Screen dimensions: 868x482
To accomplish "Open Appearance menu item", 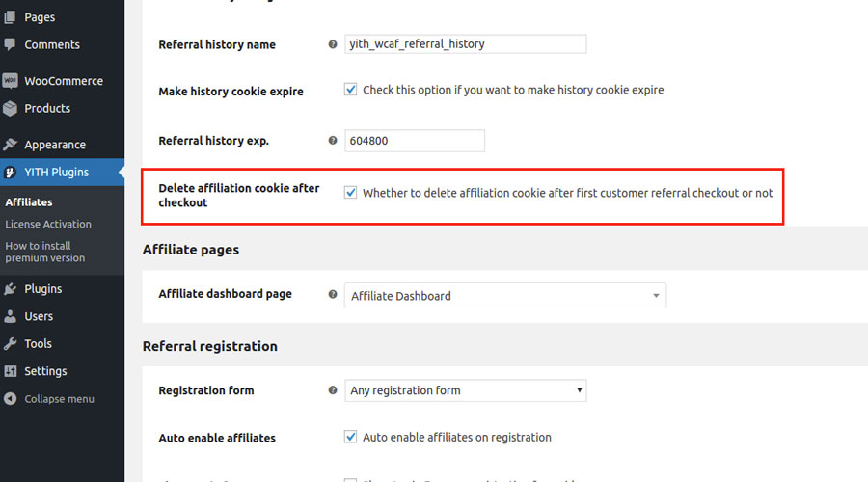I will (55, 145).
